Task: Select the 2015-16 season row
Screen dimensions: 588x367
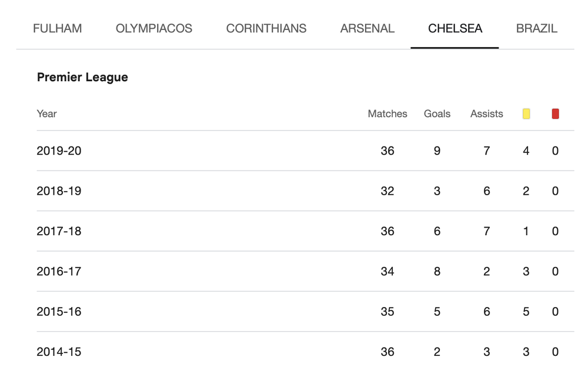Action: click(305, 312)
